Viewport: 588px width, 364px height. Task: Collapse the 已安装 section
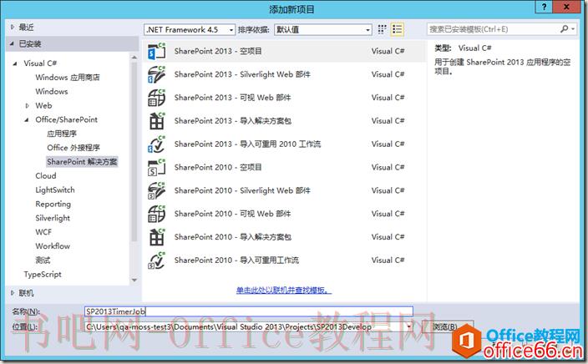[x=13, y=44]
